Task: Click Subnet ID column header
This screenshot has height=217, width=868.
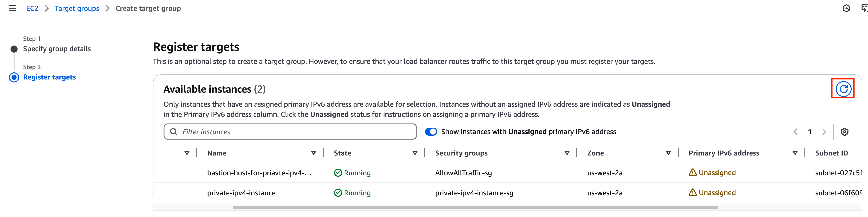Action: (x=832, y=153)
